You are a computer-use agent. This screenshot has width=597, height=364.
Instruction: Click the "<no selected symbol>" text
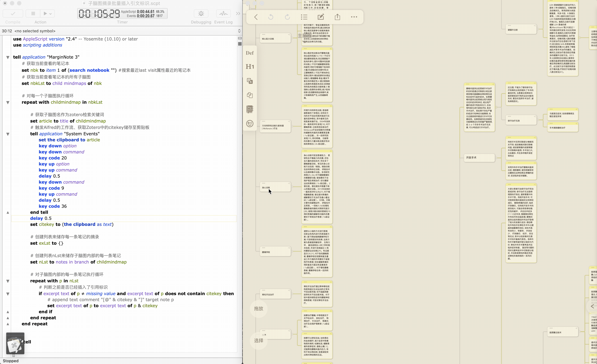35,31
